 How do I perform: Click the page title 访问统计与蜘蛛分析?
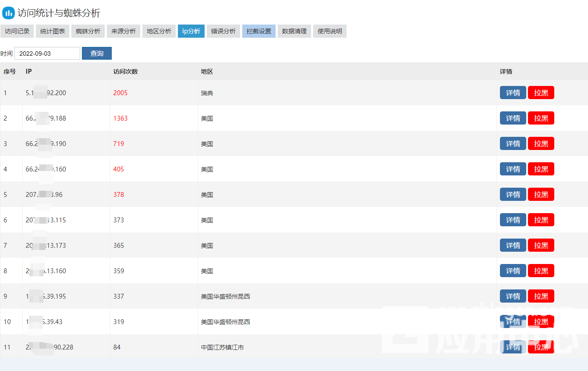point(59,13)
